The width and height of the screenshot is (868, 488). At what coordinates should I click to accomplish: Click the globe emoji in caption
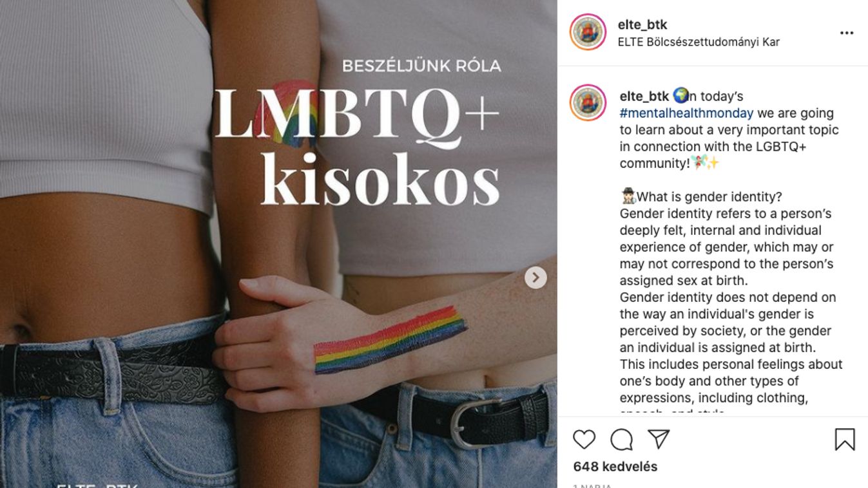click(x=680, y=96)
